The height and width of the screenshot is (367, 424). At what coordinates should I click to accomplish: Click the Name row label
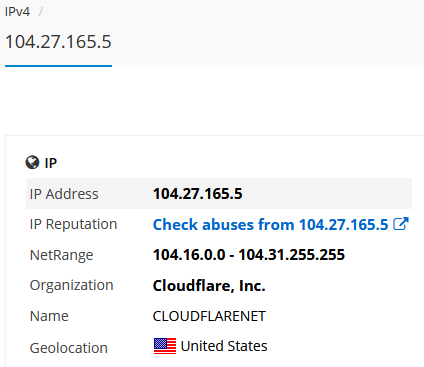point(49,316)
